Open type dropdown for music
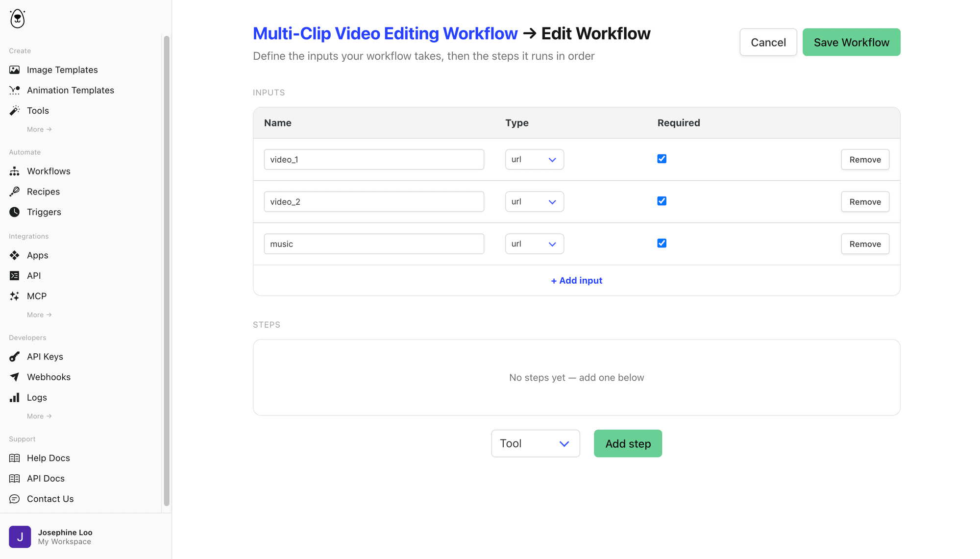 (x=535, y=244)
